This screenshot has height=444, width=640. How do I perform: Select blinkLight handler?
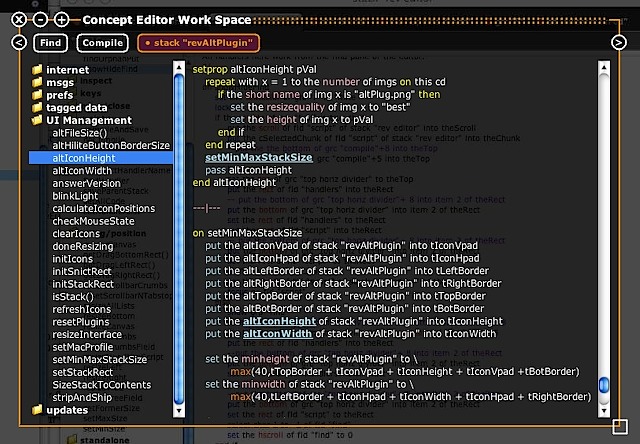point(75,196)
